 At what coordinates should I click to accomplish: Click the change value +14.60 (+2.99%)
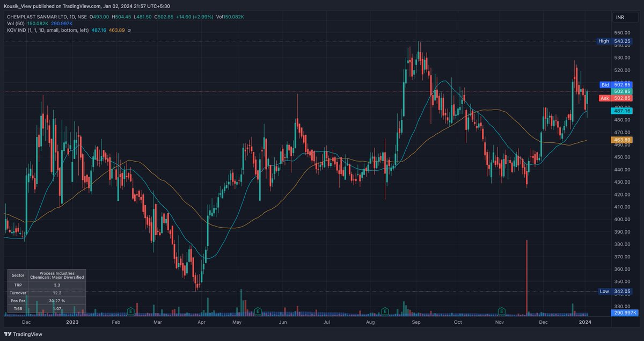(195, 17)
